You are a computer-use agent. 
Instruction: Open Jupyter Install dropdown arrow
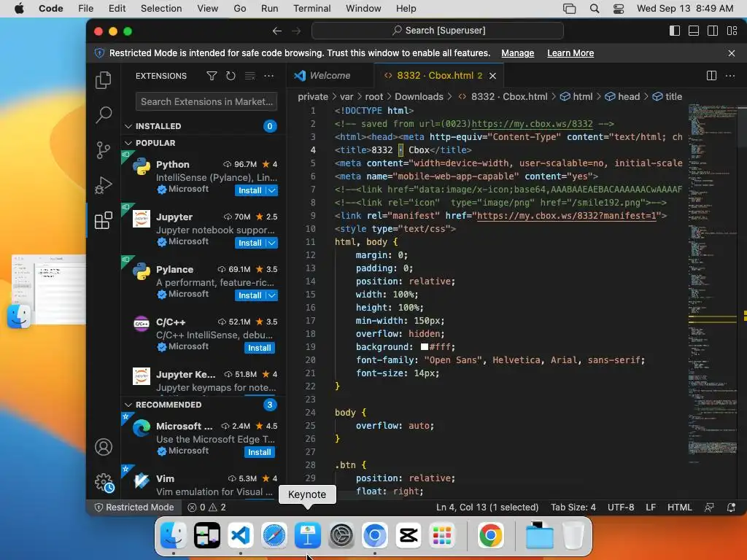pyautogui.click(x=271, y=243)
